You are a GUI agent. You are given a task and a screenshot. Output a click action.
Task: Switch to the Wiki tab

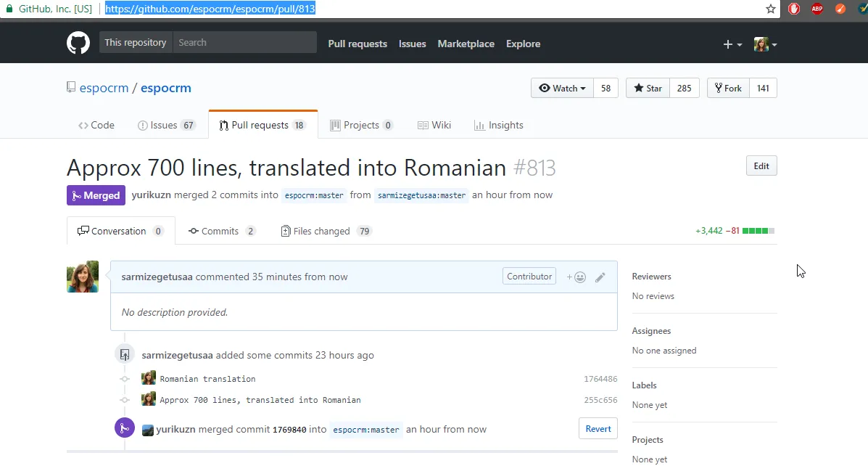click(x=434, y=126)
